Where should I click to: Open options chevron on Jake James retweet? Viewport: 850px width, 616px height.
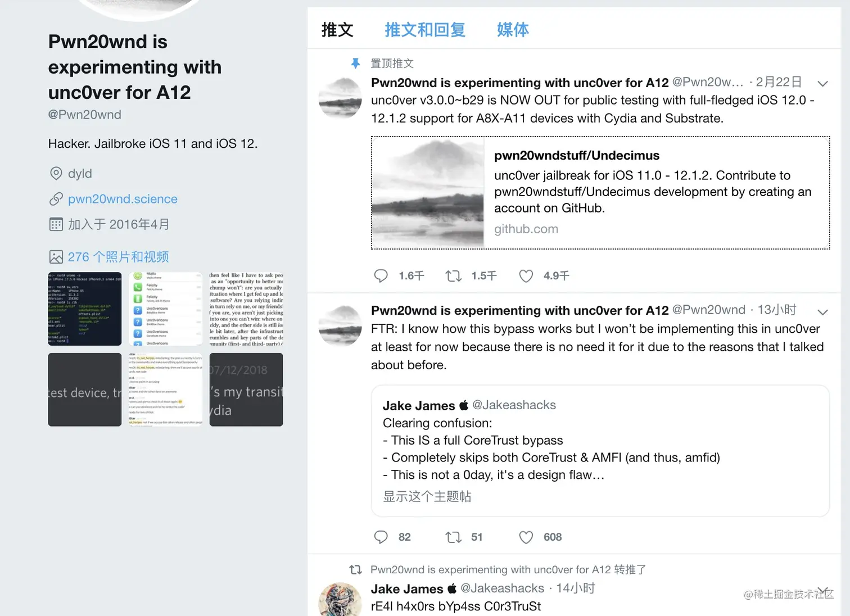point(822,591)
